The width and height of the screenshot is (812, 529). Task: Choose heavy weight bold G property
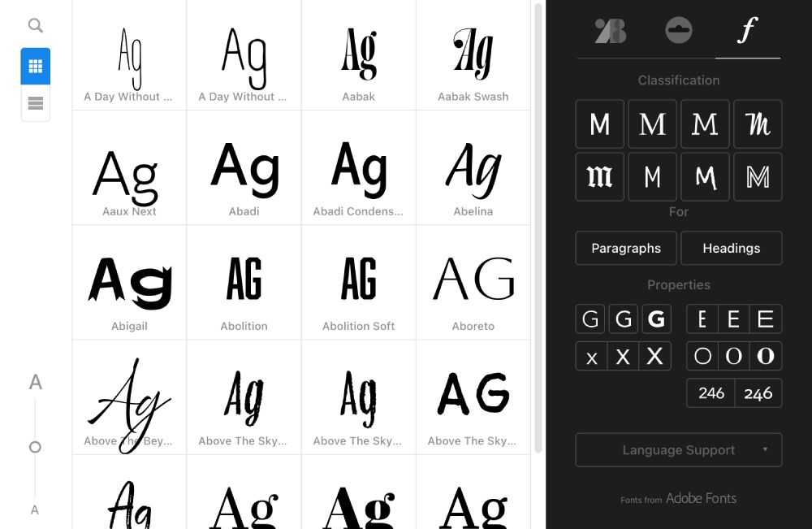[656, 319]
